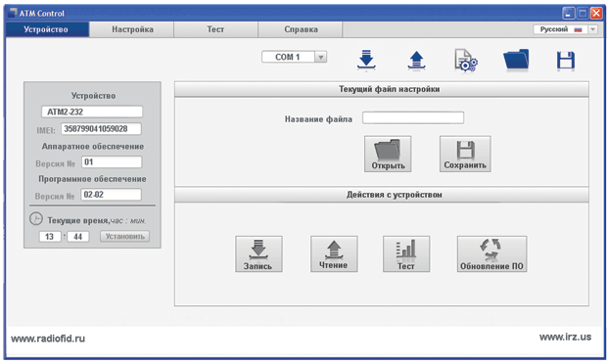This screenshot has height=364, width=607.
Task: Click the Действия с устройством header
Action: click(x=382, y=195)
